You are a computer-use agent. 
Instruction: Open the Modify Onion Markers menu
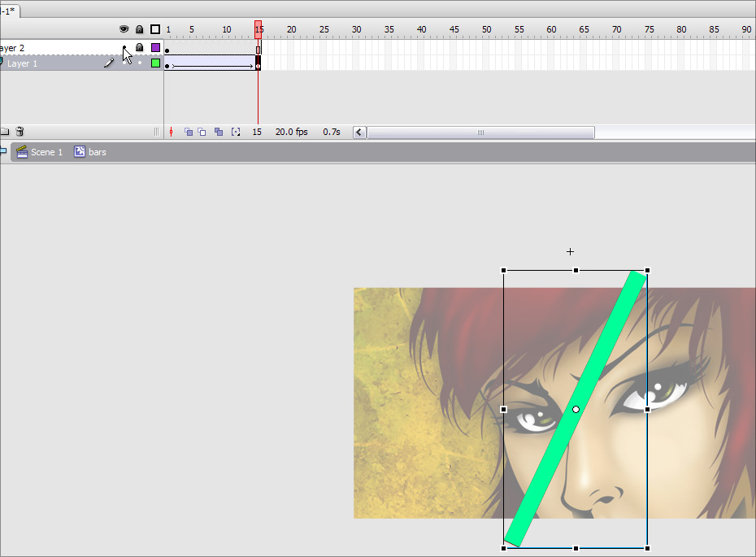[236, 132]
